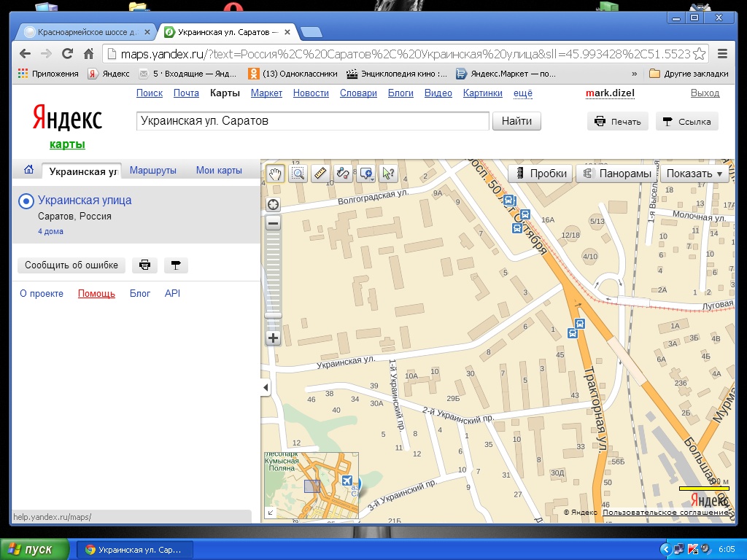Show hidden bookmarks with the chevron
This screenshot has height=560, width=747.
(634, 74)
